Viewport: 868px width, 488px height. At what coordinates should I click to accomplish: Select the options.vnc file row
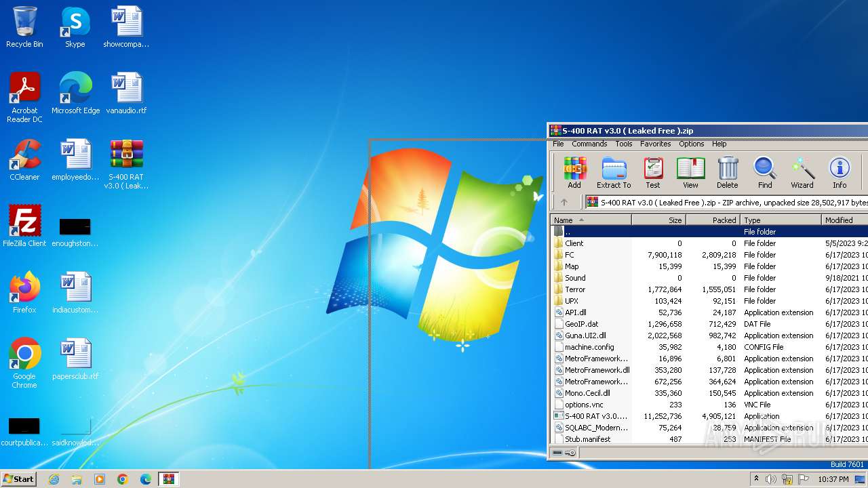point(709,405)
